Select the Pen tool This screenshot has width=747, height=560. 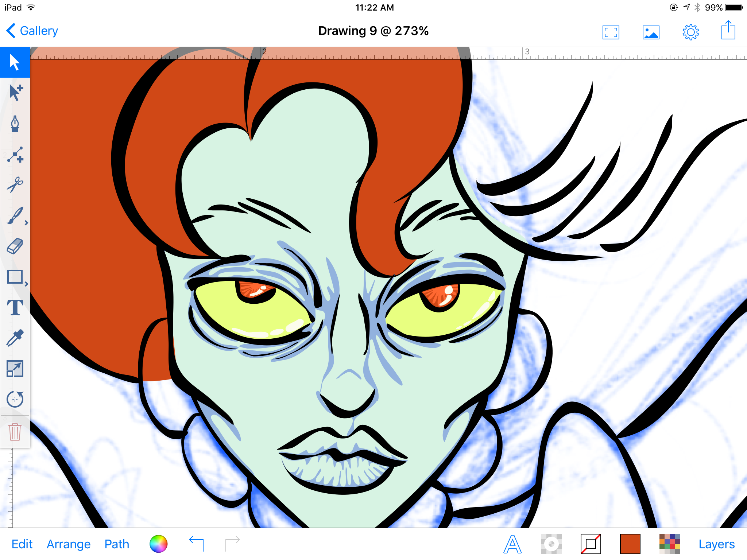point(15,124)
